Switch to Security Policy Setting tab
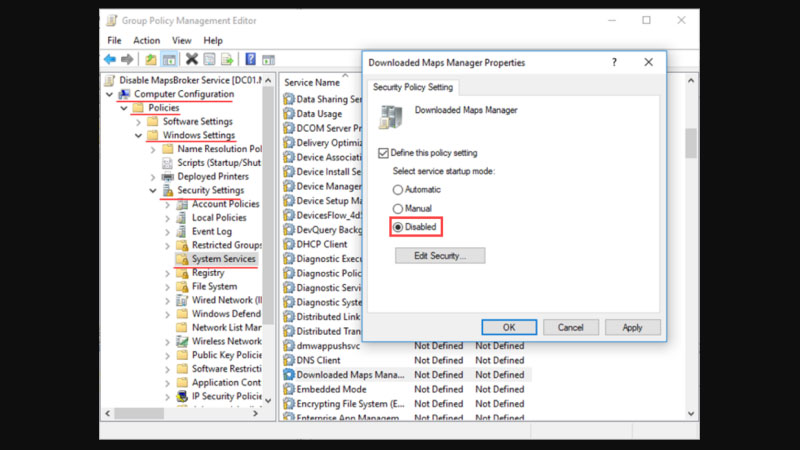 pyautogui.click(x=413, y=87)
